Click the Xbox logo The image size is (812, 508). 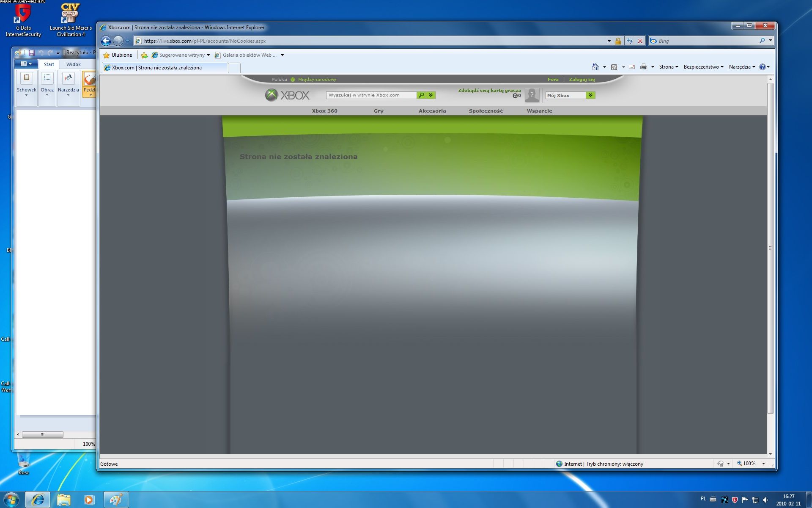click(288, 95)
